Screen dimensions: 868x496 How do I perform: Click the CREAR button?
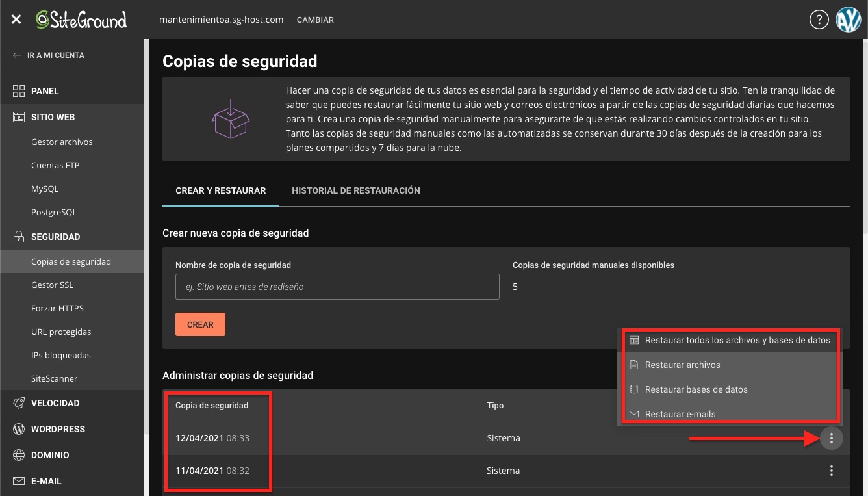[x=200, y=324]
